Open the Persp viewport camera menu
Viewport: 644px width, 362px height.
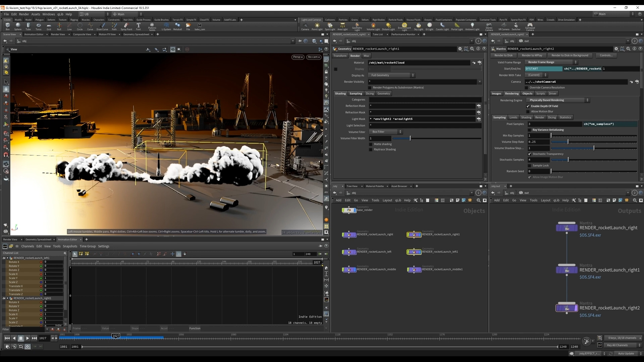298,57
